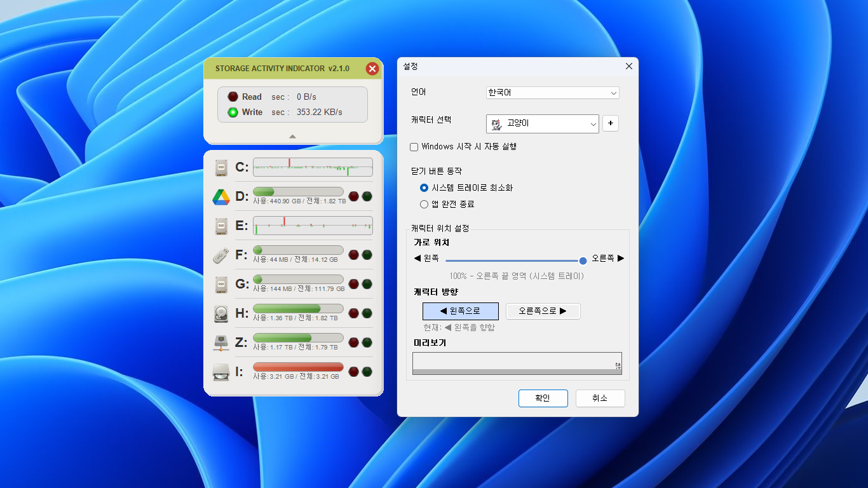Click the network drive icon for Z:
Viewport: 868px width, 488px height.
pos(221,342)
